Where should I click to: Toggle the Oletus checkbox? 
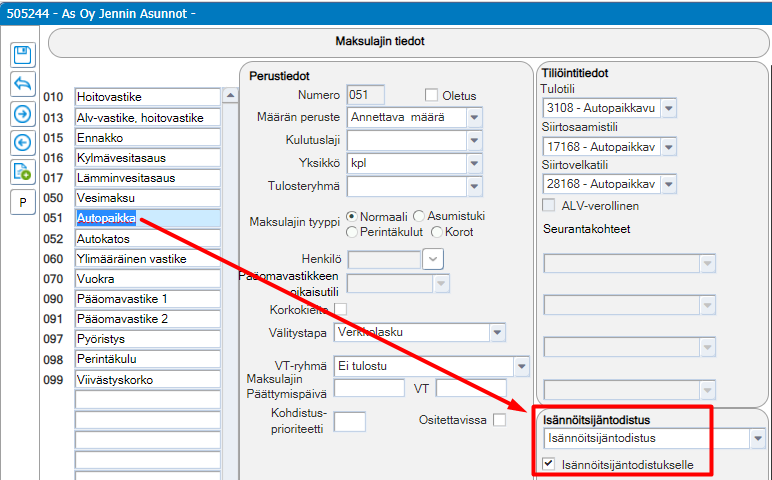coord(431,95)
